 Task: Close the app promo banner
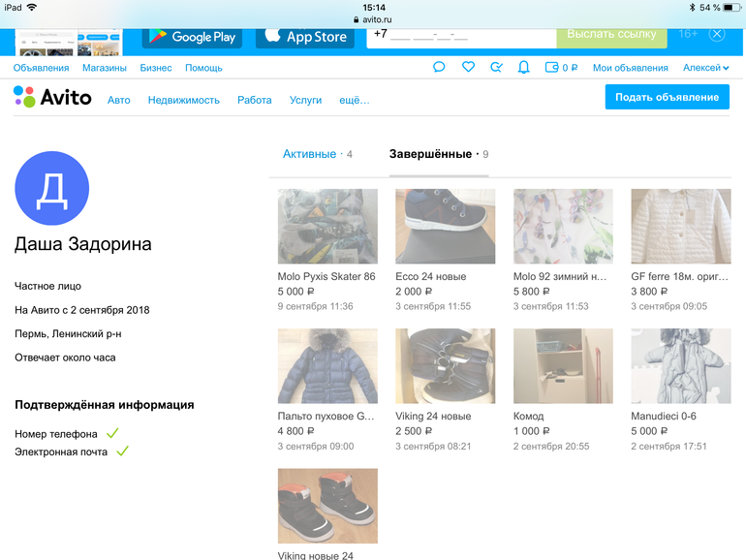(x=717, y=34)
